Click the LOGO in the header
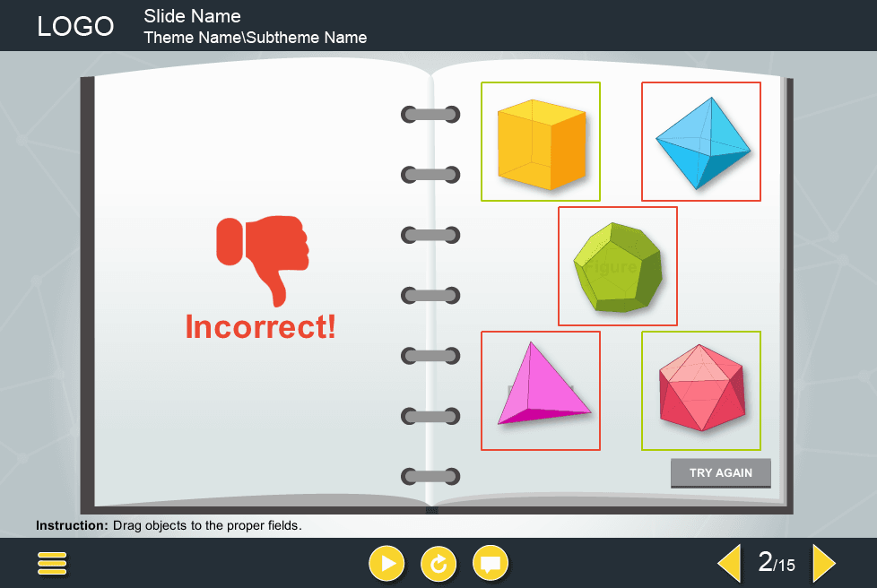The width and height of the screenshot is (877, 588). tap(75, 25)
